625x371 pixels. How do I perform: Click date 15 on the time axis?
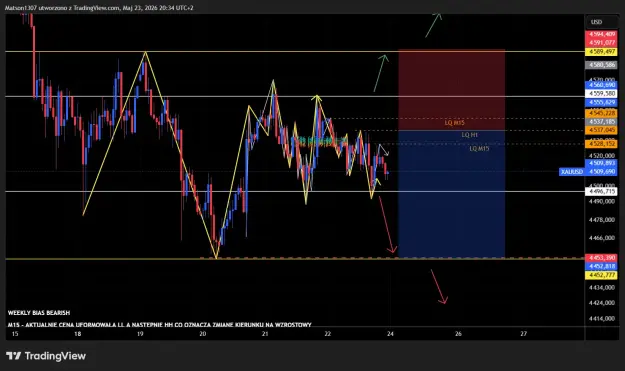(15, 334)
